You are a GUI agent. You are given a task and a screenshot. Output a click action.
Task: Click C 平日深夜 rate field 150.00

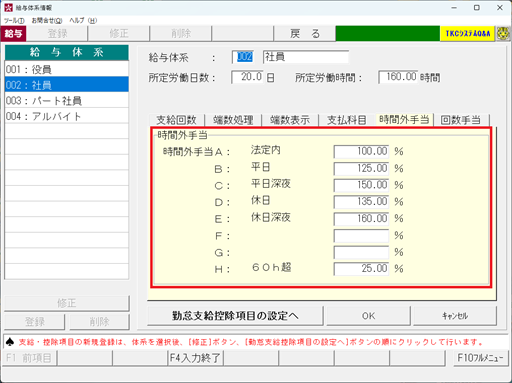(361, 185)
